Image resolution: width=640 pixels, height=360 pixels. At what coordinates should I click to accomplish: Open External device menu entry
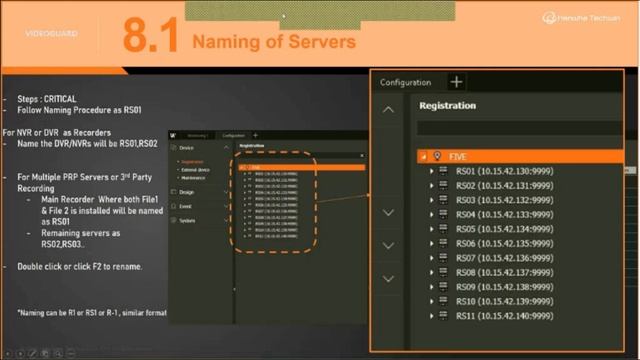point(195,170)
